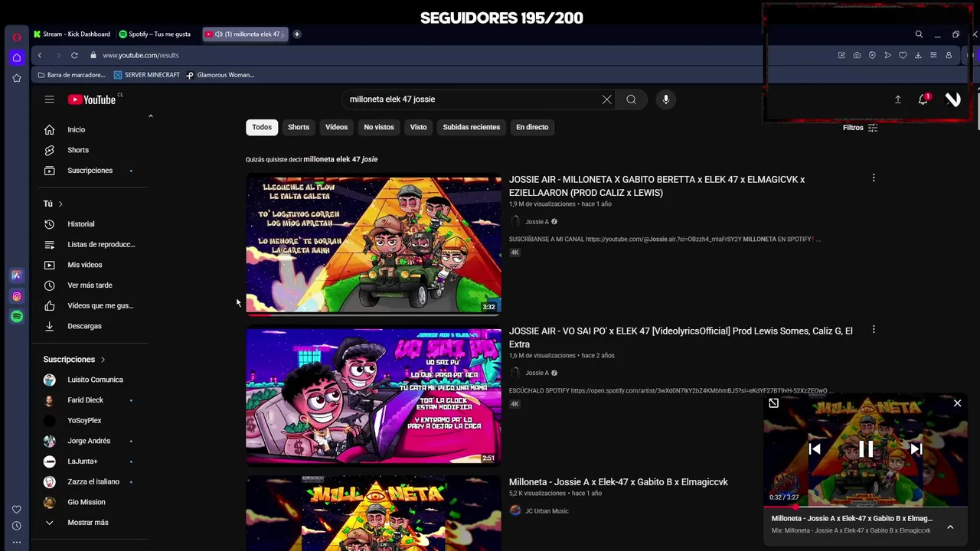Open browser downloads toolbar icon

pyautogui.click(x=918, y=55)
